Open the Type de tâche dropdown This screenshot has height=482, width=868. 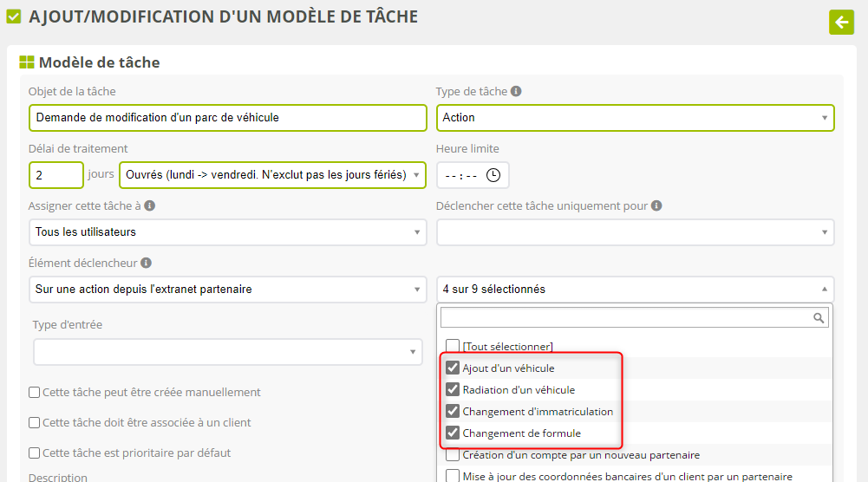tap(635, 118)
